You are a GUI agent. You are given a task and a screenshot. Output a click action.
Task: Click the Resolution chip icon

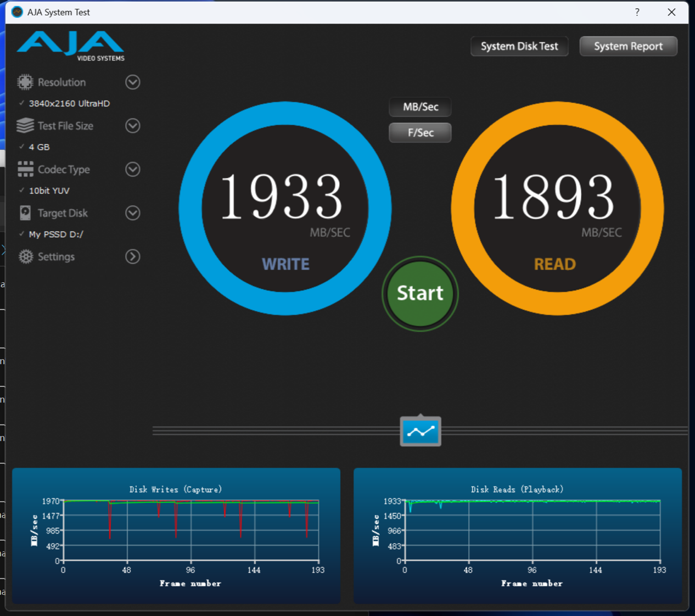[x=25, y=82]
